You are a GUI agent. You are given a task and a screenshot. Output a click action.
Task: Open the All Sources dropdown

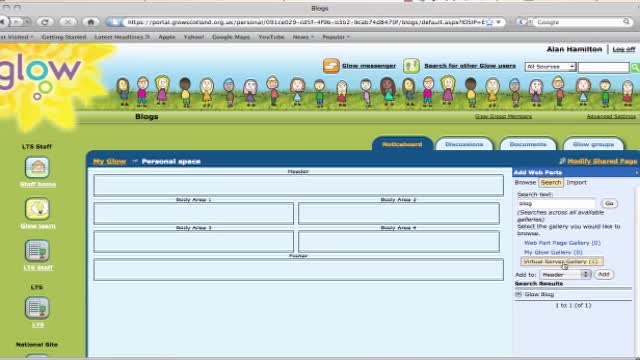pos(550,67)
